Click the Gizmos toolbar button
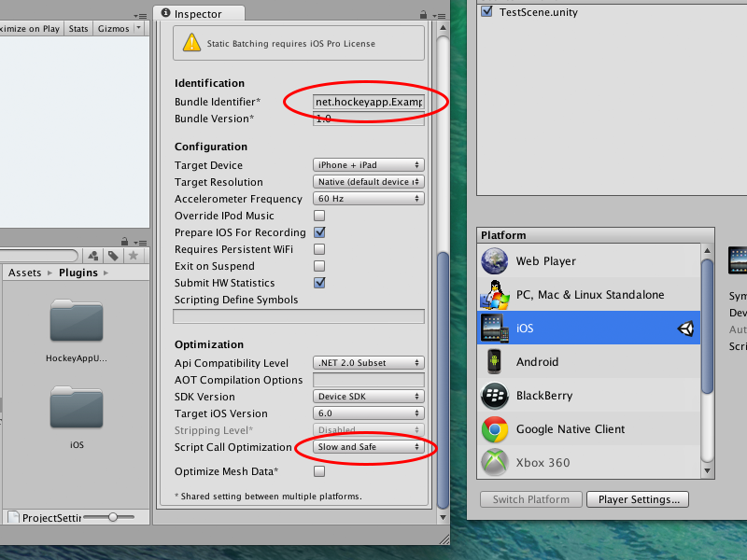Image resolution: width=747 pixels, height=560 pixels. click(113, 29)
